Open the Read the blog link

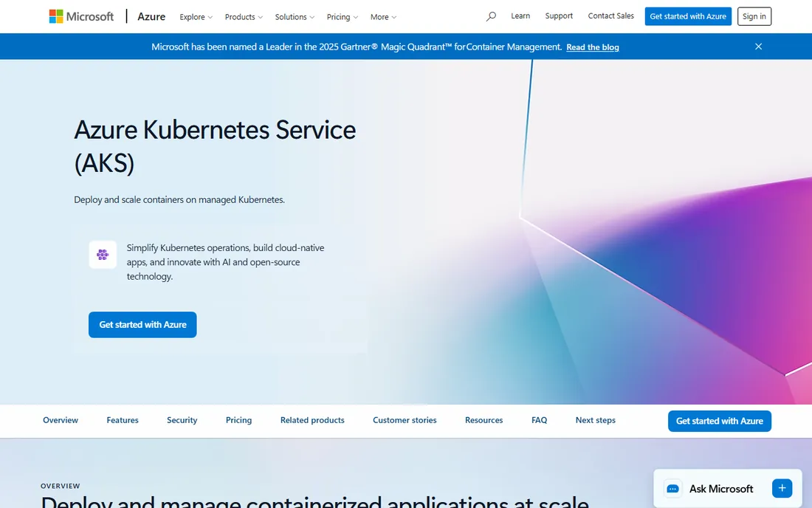pyautogui.click(x=593, y=47)
